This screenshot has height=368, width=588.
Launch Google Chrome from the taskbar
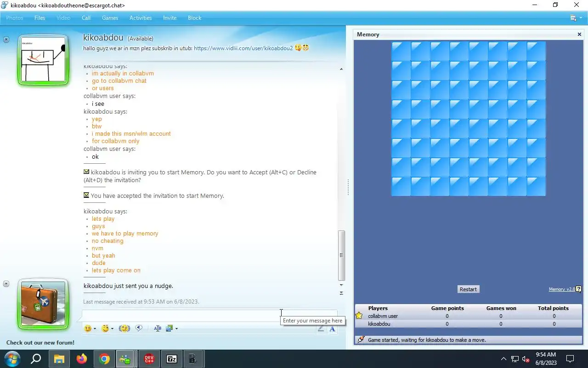coord(104,359)
